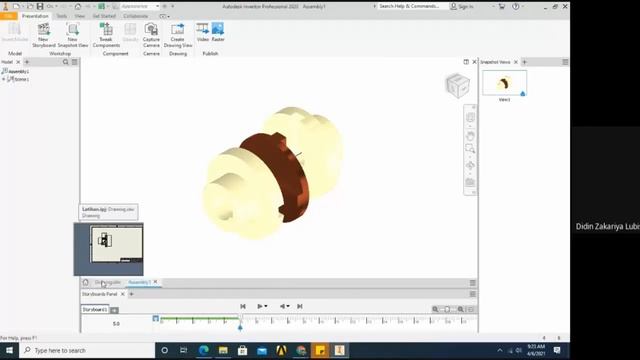
Task: Select the View1 snapshot thumbnail
Action: pyautogui.click(x=504, y=83)
